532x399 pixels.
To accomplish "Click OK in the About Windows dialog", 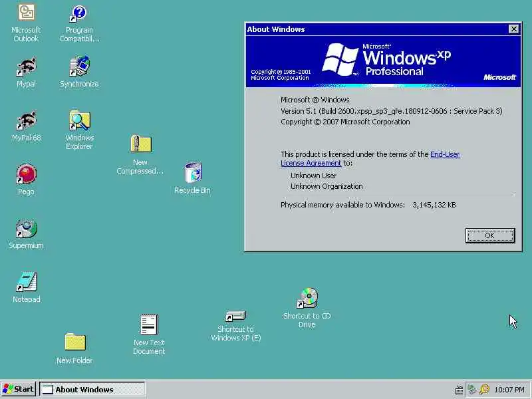I will tap(490, 235).
